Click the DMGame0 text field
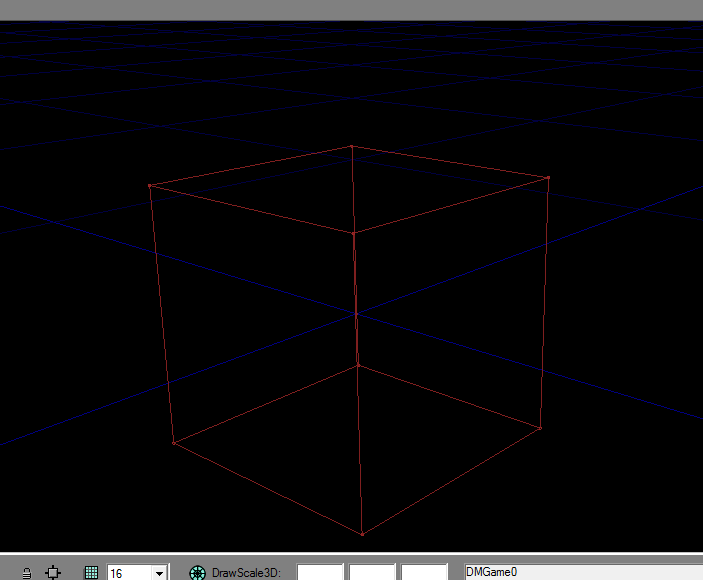This screenshot has width=703, height=580. click(584, 572)
